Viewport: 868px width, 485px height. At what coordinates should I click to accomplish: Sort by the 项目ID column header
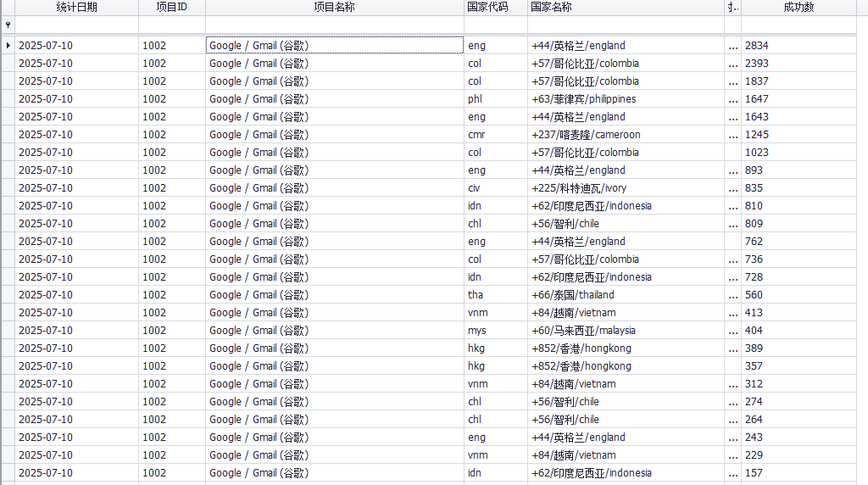tap(171, 7)
